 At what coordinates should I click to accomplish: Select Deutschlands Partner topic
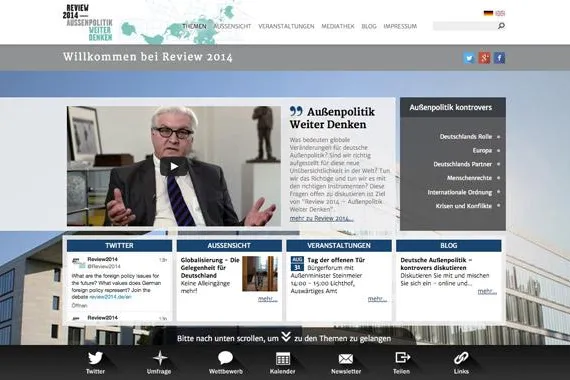(462, 164)
